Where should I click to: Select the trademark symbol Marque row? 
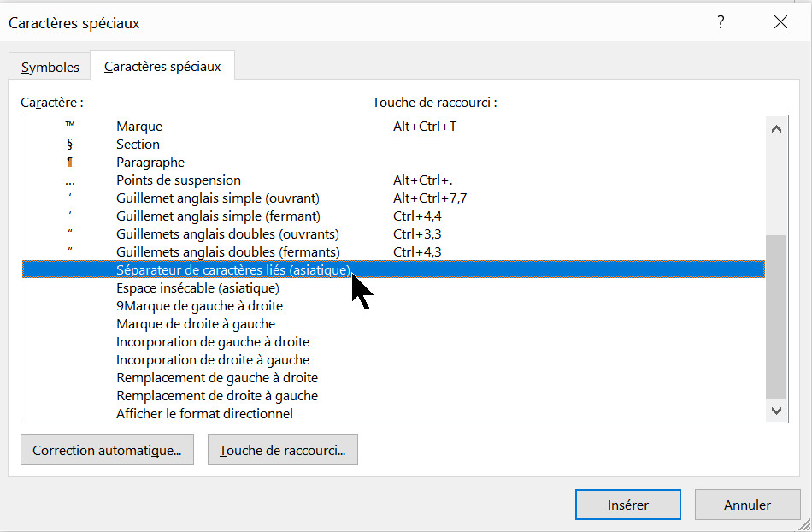pos(139,126)
